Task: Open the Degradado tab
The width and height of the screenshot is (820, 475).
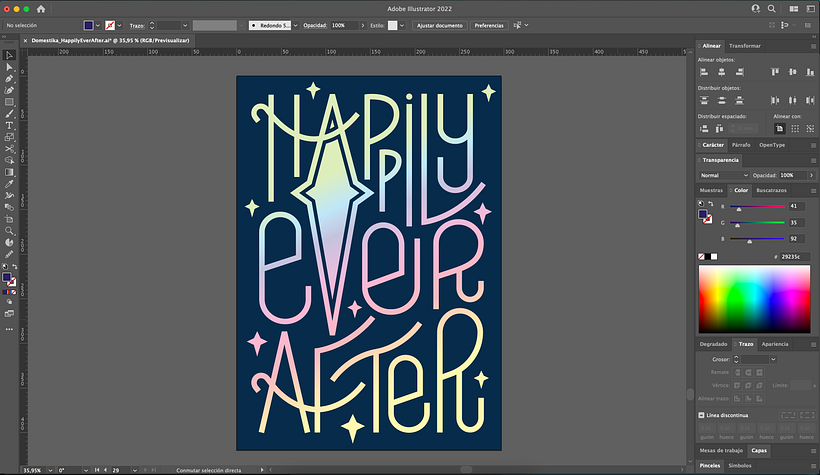Action: (713, 344)
